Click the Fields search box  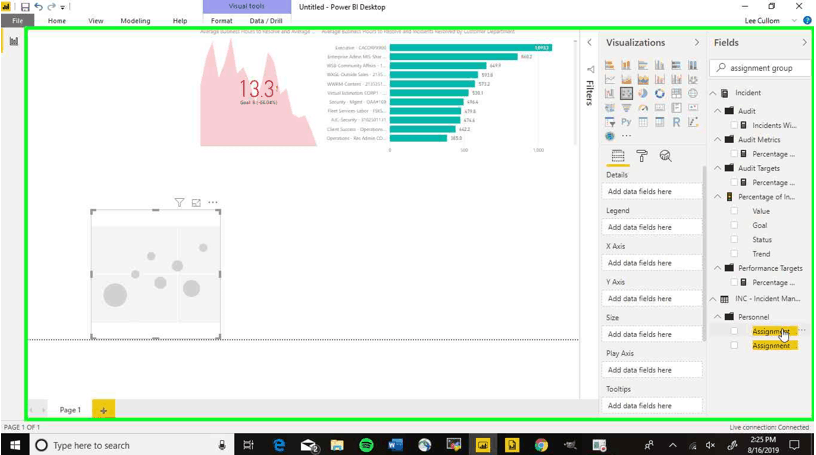pos(760,68)
